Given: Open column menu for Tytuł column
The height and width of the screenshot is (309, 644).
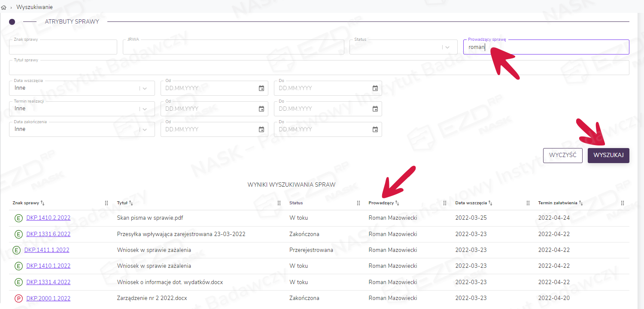Looking at the screenshot, I should [x=279, y=203].
